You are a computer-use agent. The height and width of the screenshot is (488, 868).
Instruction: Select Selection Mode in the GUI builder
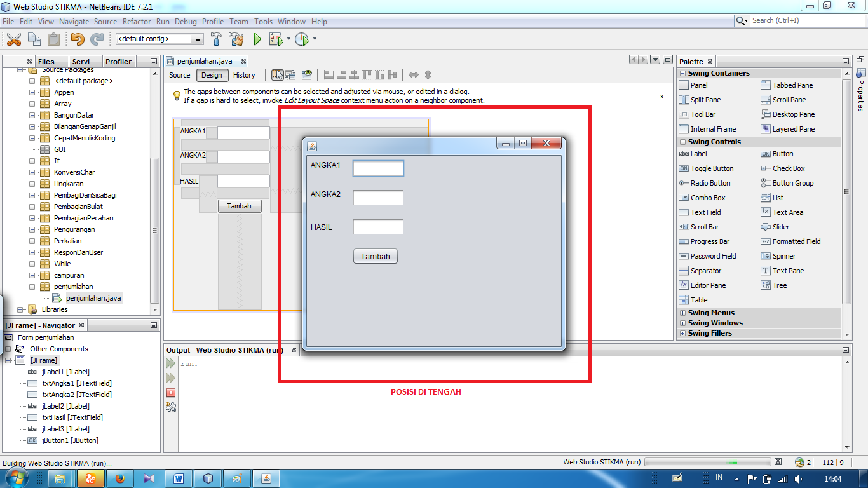tap(277, 74)
